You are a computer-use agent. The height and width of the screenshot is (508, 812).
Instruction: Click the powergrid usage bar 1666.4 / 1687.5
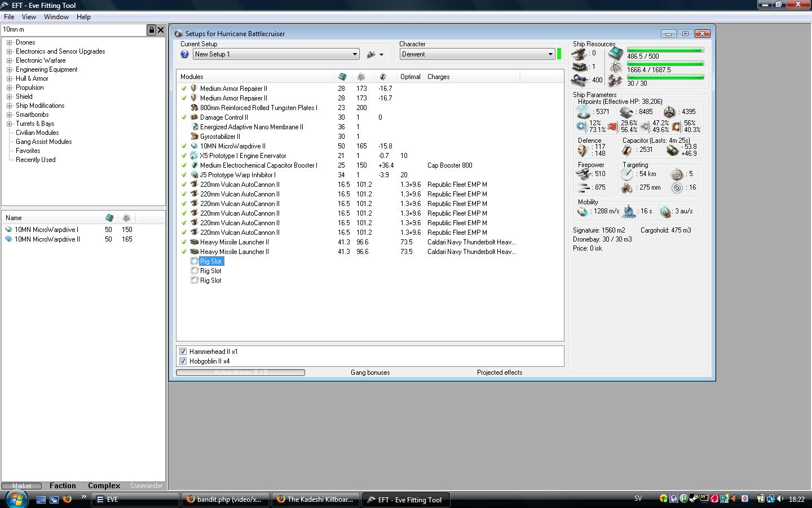point(665,64)
